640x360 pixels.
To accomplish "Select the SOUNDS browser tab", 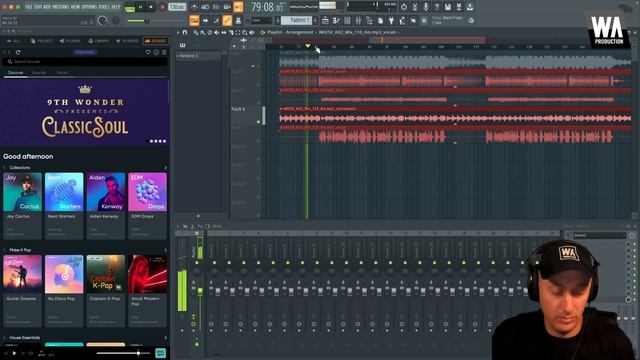I will tap(156, 41).
